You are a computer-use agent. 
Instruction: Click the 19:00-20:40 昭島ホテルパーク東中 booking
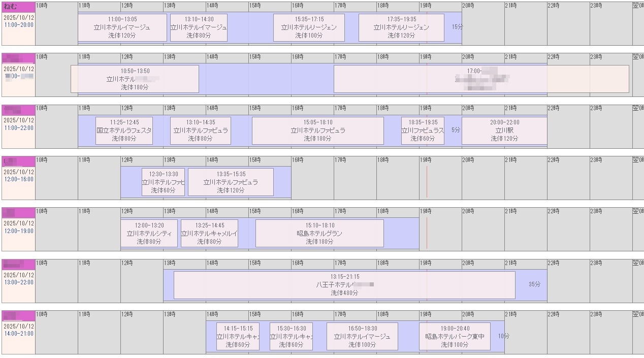coord(455,337)
